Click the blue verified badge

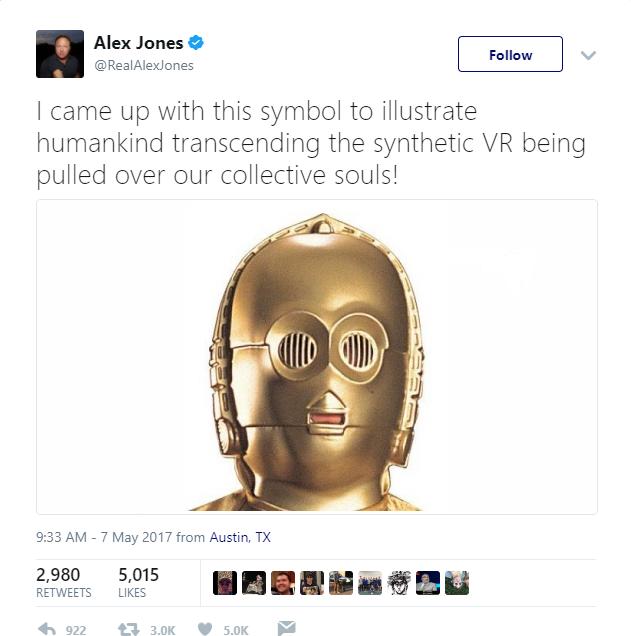pyautogui.click(x=196, y=43)
